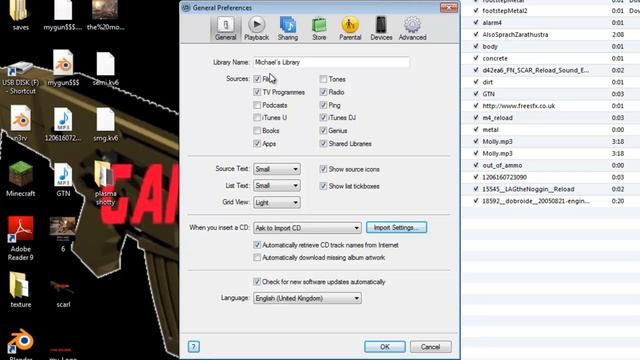Toggle automatically retrieve CD track names
This screenshot has height=360, width=640.
(x=257, y=245)
